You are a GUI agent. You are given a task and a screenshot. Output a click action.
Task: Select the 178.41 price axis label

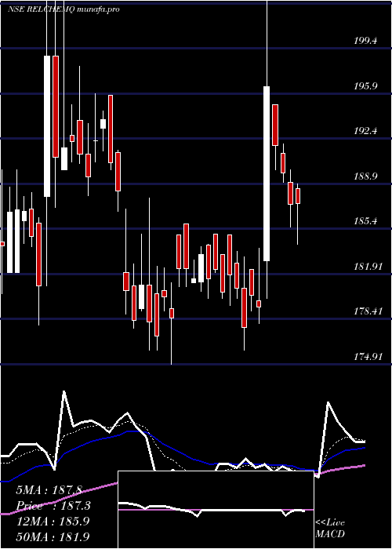tap(368, 311)
